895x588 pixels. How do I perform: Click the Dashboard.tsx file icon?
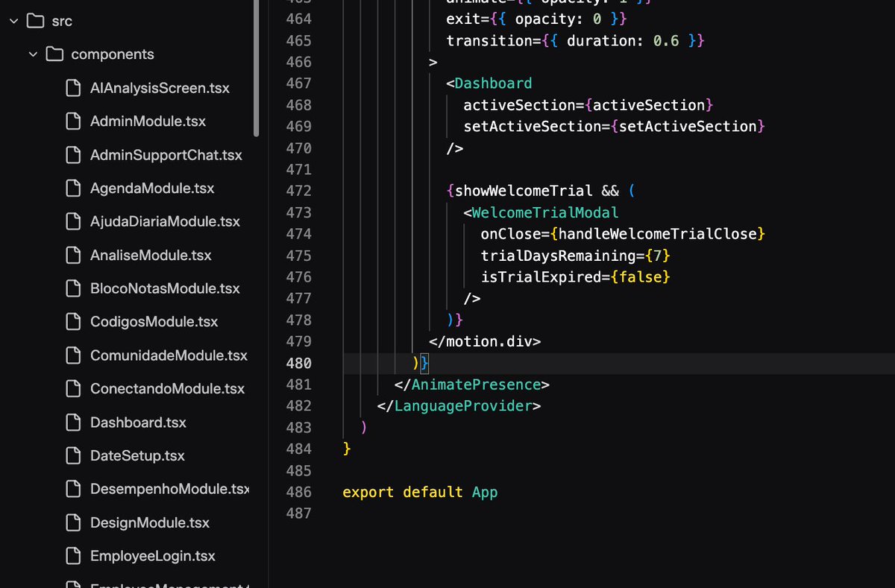(x=73, y=423)
